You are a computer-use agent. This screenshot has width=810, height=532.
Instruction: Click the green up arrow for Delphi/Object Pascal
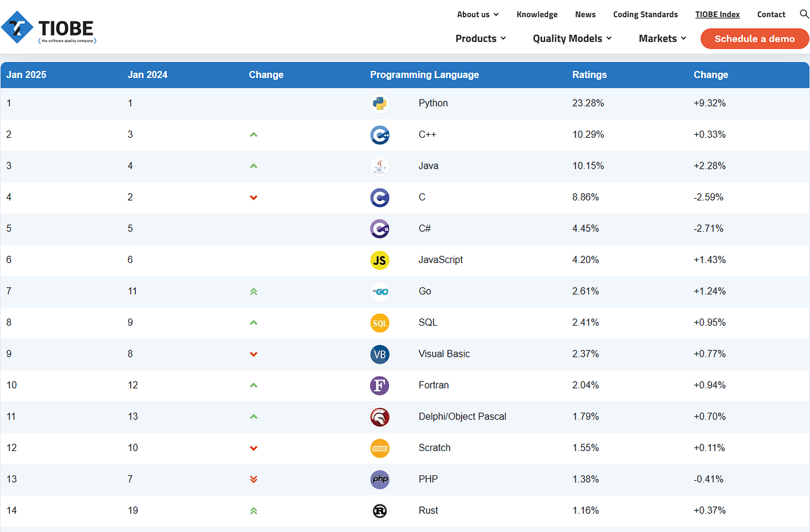[253, 416]
